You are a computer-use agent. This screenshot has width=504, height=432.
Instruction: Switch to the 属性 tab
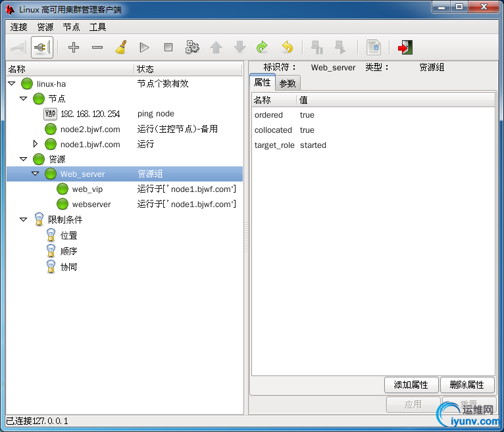pyautogui.click(x=263, y=83)
